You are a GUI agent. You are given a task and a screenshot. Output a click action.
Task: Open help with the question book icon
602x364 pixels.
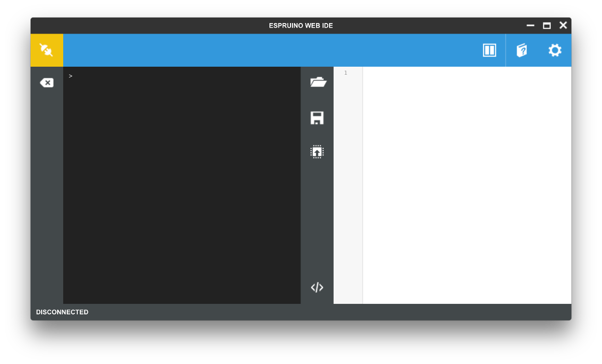(522, 50)
